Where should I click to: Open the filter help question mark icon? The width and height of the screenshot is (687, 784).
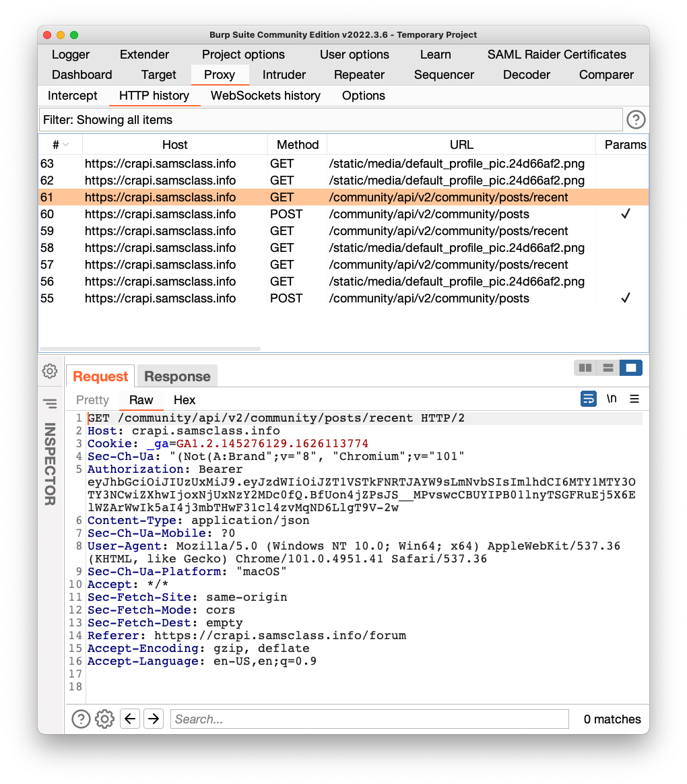point(636,120)
